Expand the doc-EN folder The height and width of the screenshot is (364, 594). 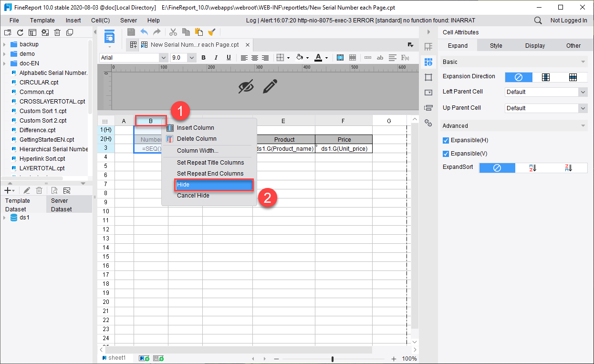[x=4, y=63]
